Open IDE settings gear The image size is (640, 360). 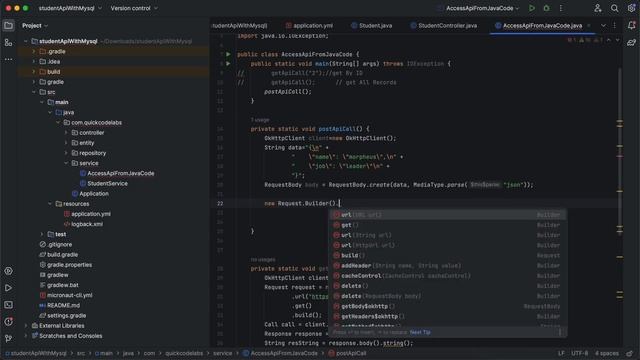click(x=631, y=8)
